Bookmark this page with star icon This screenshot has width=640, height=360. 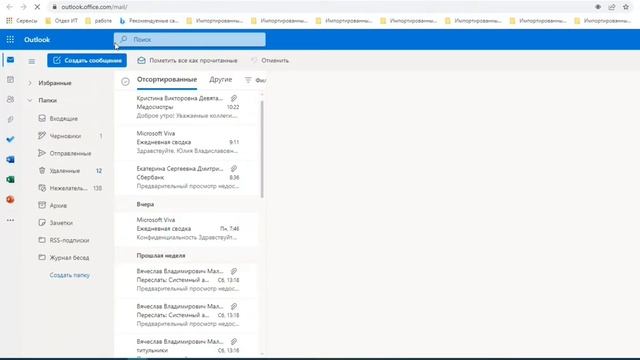click(x=626, y=7)
